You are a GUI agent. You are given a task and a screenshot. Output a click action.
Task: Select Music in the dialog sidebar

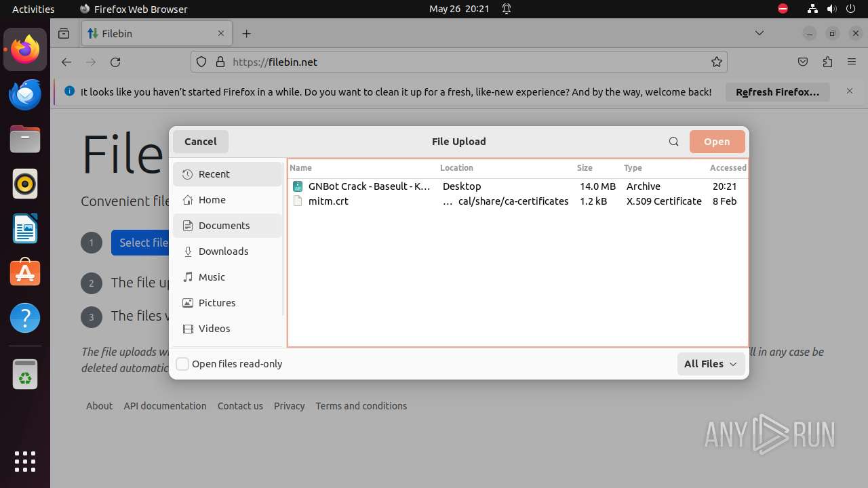point(227,277)
